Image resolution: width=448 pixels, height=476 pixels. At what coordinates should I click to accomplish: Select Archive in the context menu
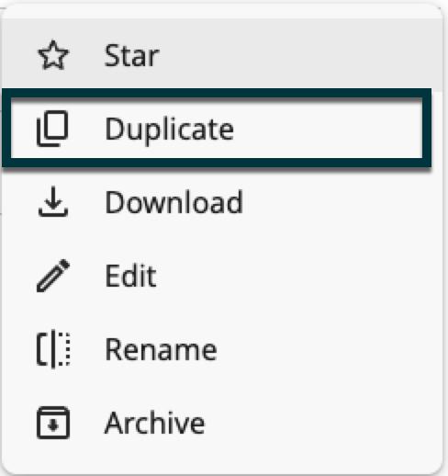(x=222, y=423)
